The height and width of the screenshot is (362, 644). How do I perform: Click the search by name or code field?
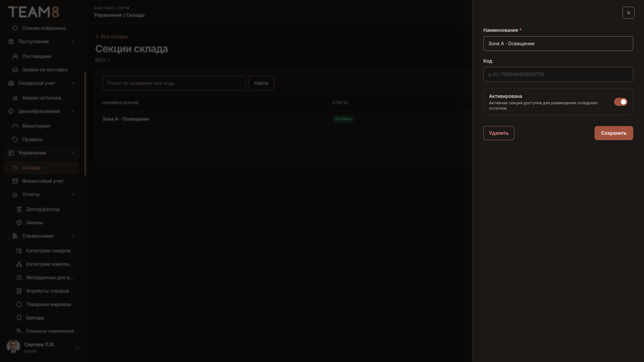174,83
